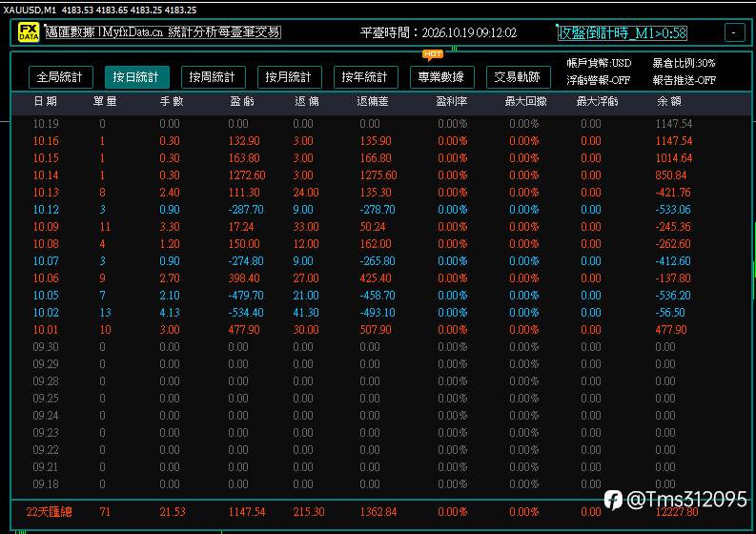Click profit value 17.24
The width and height of the screenshot is (756, 534).
(x=241, y=227)
